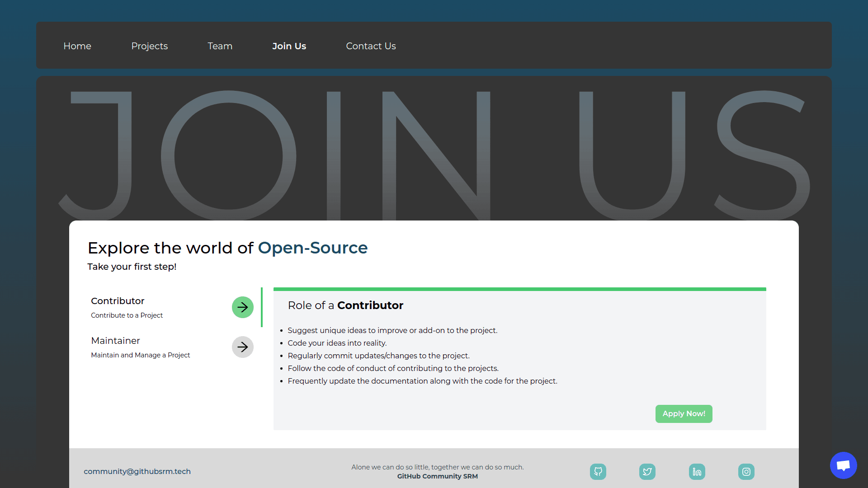Email community@githubsrm.tech via the footer link
Screen dimensions: 868x488
tap(137, 471)
